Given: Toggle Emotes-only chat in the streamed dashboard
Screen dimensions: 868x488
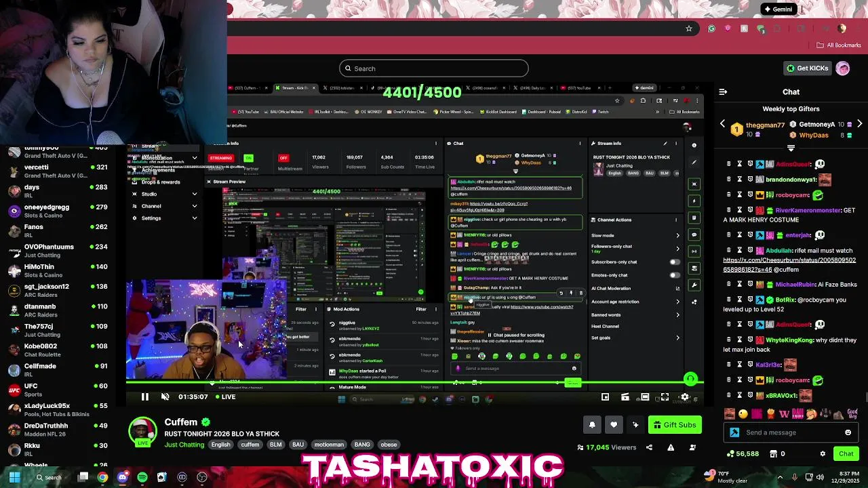Looking at the screenshot, I should (x=674, y=275).
